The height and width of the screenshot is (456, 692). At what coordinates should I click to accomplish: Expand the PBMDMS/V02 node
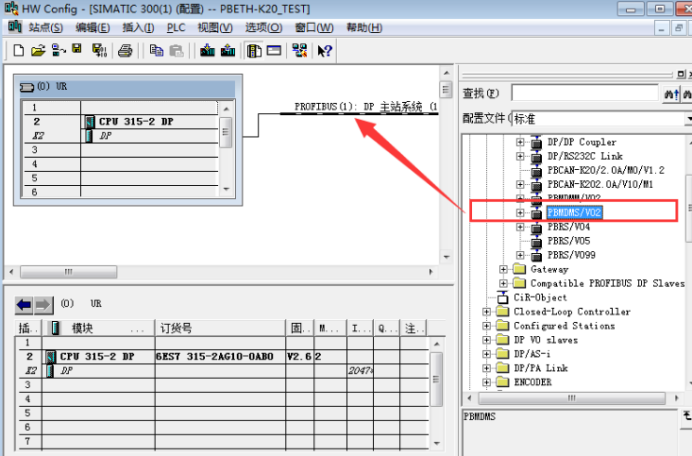point(520,213)
